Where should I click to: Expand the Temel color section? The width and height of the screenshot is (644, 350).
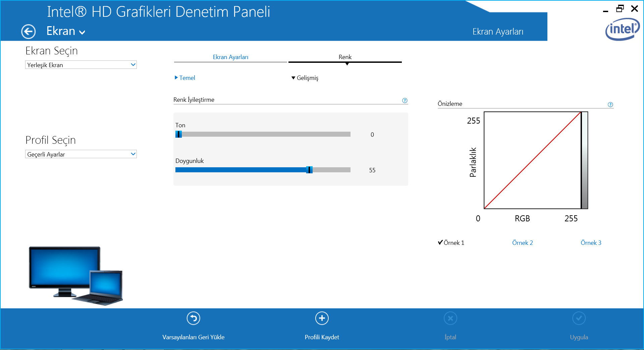click(x=185, y=78)
